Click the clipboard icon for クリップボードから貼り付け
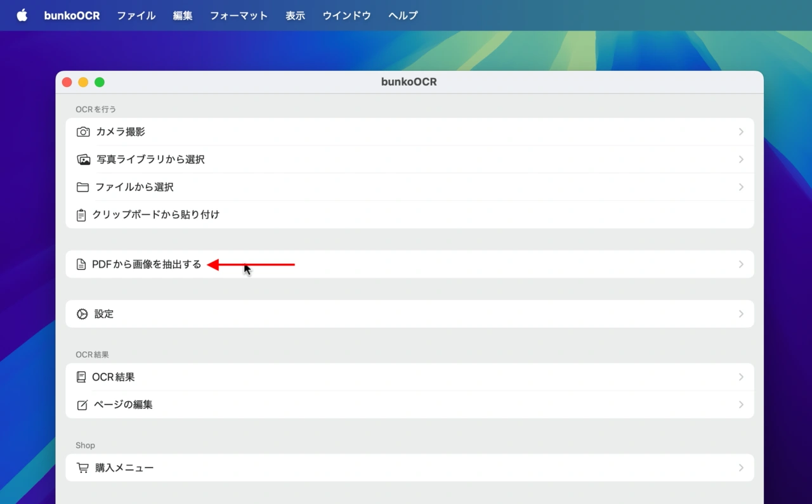The image size is (812, 504). coord(82,214)
